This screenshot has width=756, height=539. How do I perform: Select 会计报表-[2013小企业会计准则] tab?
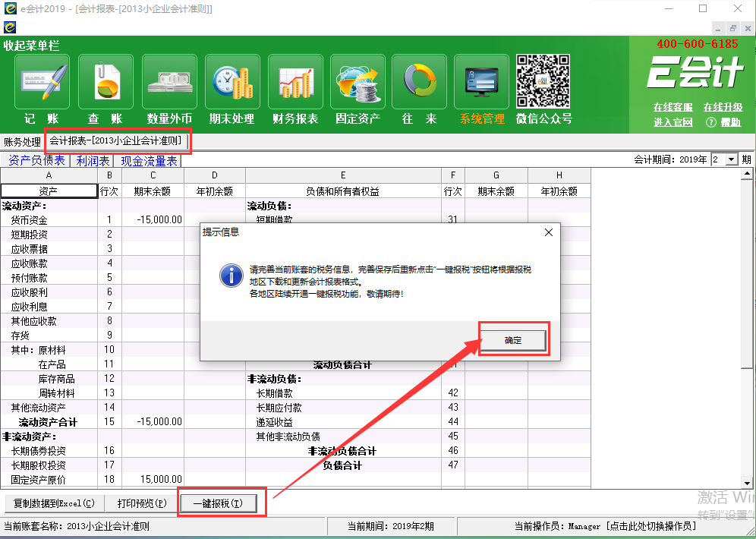115,140
